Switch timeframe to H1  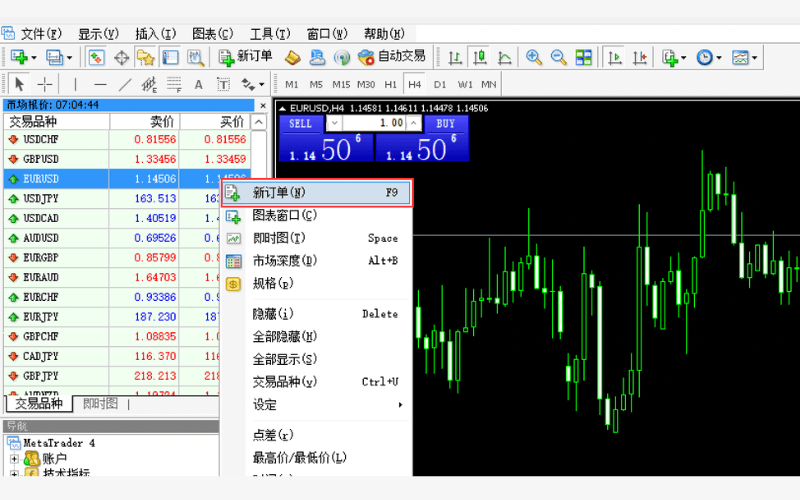coord(390,85)
